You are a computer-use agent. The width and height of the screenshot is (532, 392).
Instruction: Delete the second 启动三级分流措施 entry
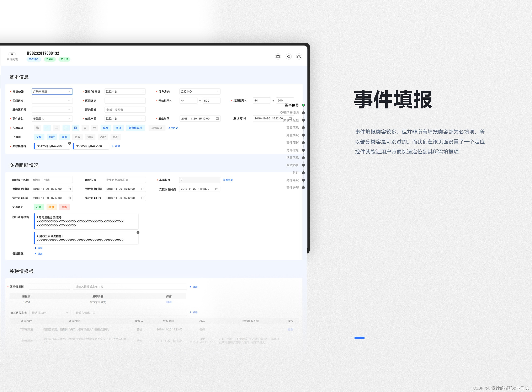[138, 232]
